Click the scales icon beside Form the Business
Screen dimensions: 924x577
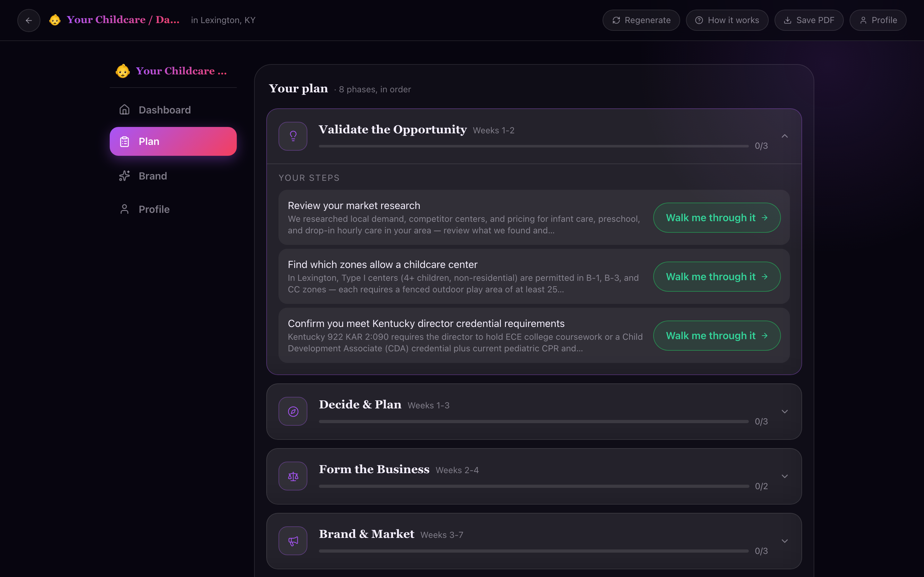293,476
